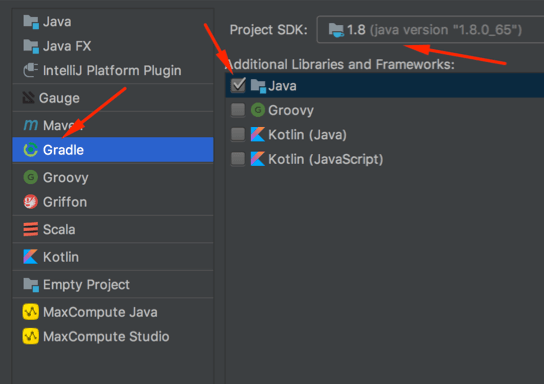Click the Groovy icon in frameworks list
This screenshot has height=384, width=544.
(258, 110)
